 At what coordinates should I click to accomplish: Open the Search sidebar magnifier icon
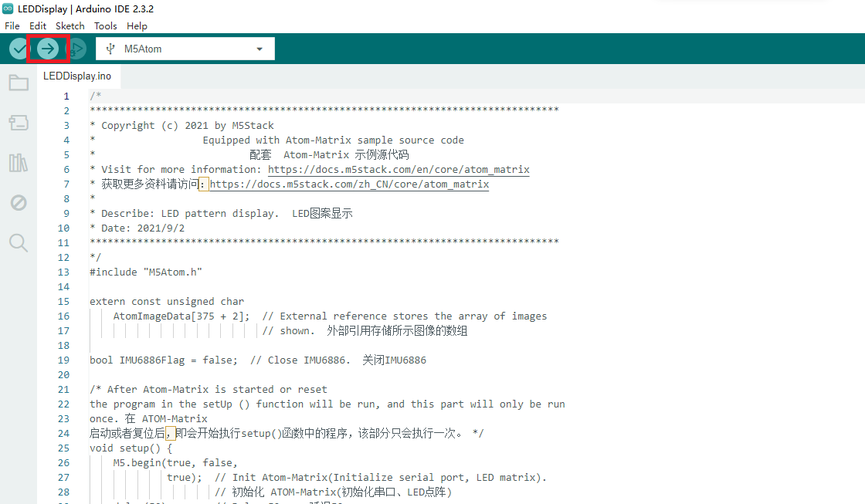coord(19,242)
